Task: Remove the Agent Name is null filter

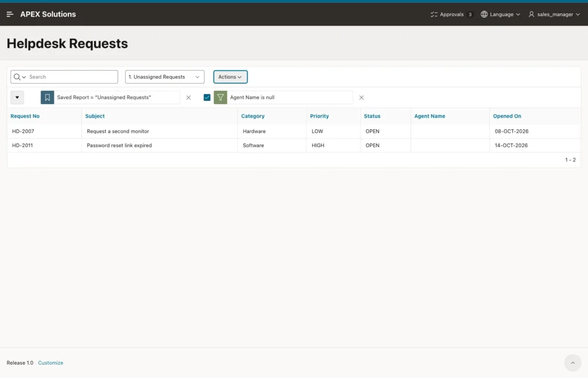Action: [x=362, y=98]
